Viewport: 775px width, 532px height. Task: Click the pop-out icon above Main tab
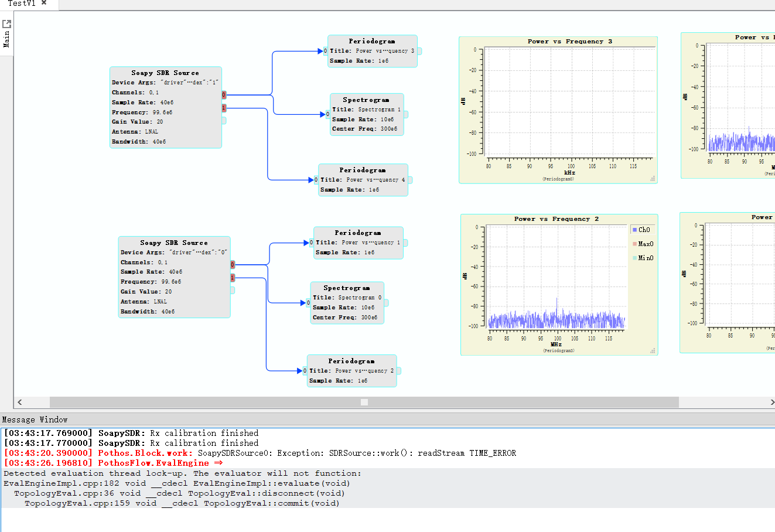coord(7,24)
